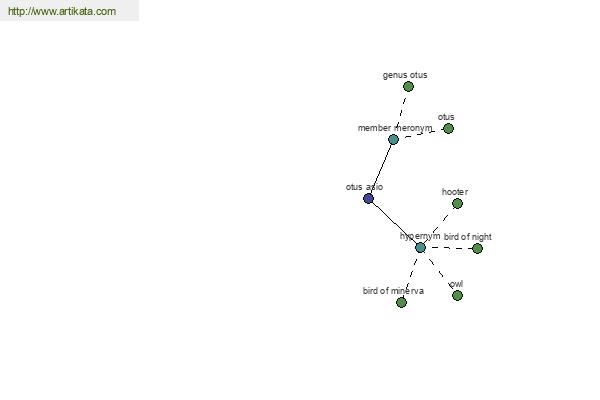600x400 pixels.
Task: Click the green hooter node
Action: (x=457, y=203)
